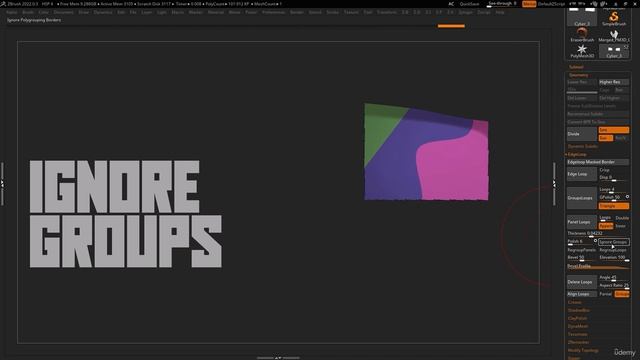Click the RegroupPanels button

[582, 250]
